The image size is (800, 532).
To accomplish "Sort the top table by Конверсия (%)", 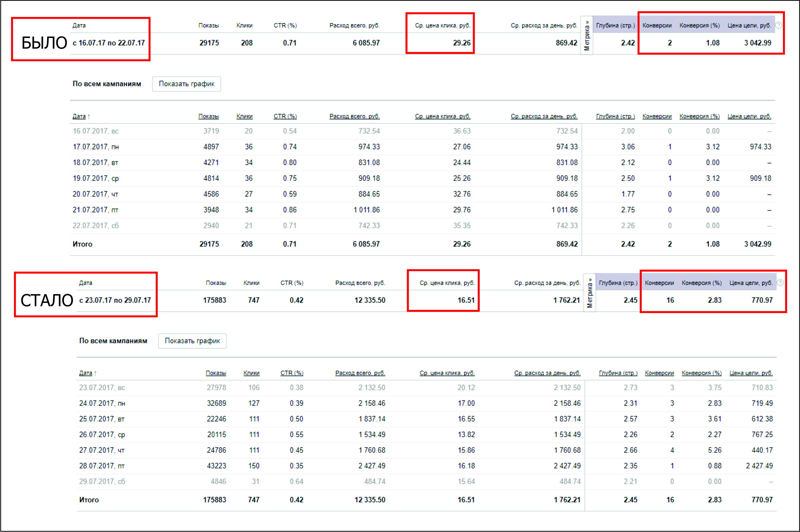I will (700, 116).
